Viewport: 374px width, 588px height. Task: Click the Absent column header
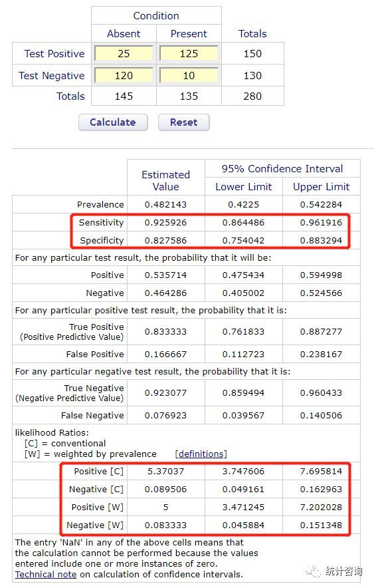(x=124, y=34)
